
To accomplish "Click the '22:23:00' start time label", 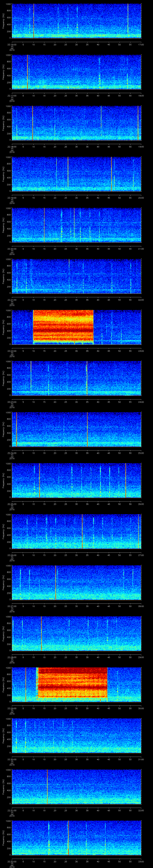I will tap(12, 402).
